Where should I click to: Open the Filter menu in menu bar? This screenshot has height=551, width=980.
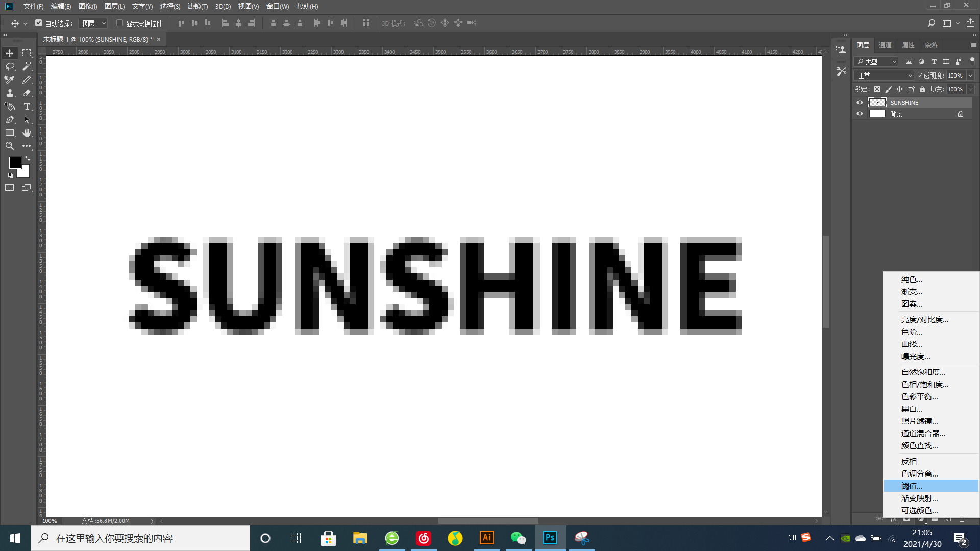[x=198, y=6]
